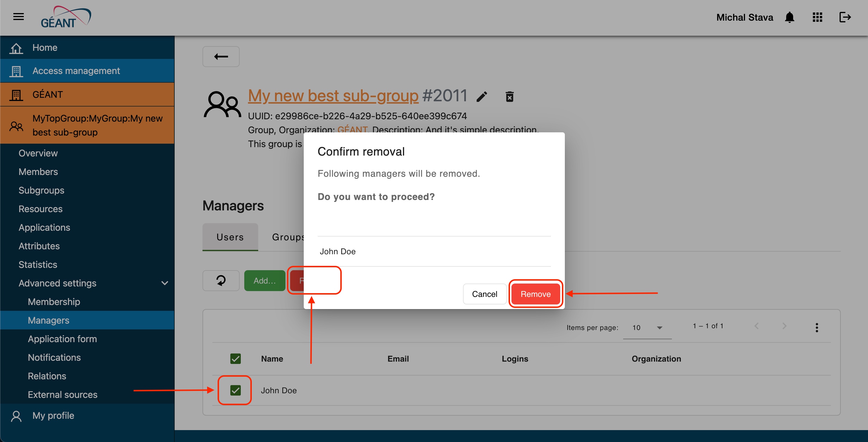This screenshot has width=868, height=442.
Task: Click the notifications bell icon
Action: pyautogui.click(x=789, y=17)
